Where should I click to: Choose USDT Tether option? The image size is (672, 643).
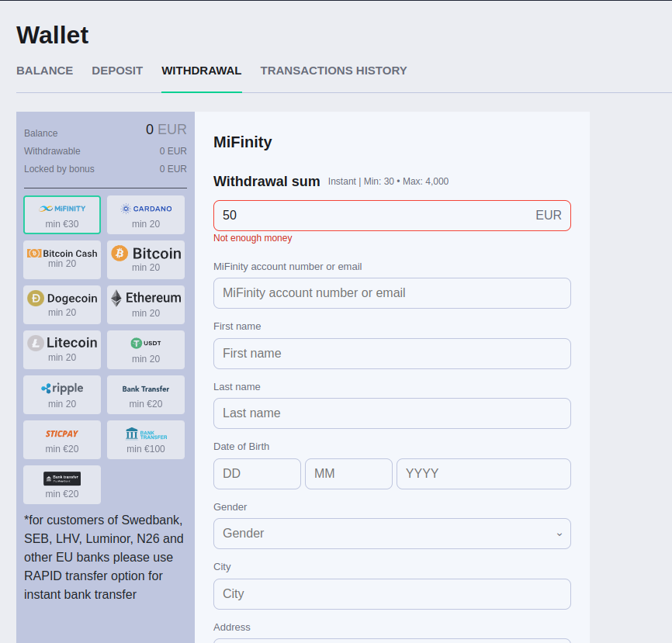[146, 350]
